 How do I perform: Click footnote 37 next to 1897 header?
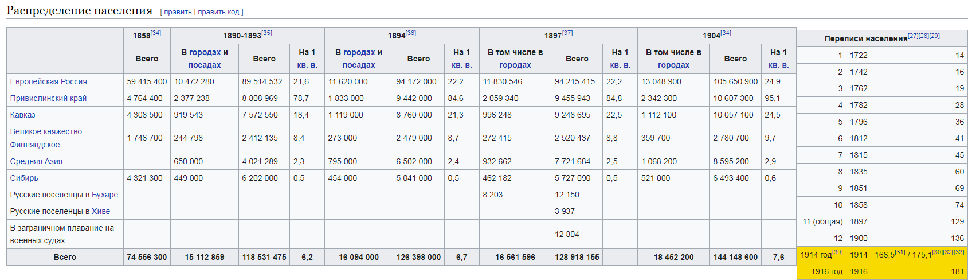(567, 33)
